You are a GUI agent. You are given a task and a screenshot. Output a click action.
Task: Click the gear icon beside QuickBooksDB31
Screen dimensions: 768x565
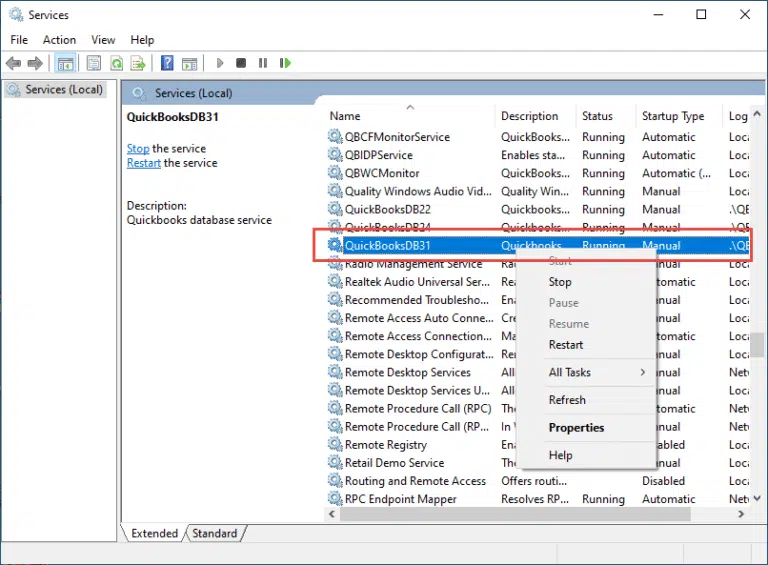(335, 245)
